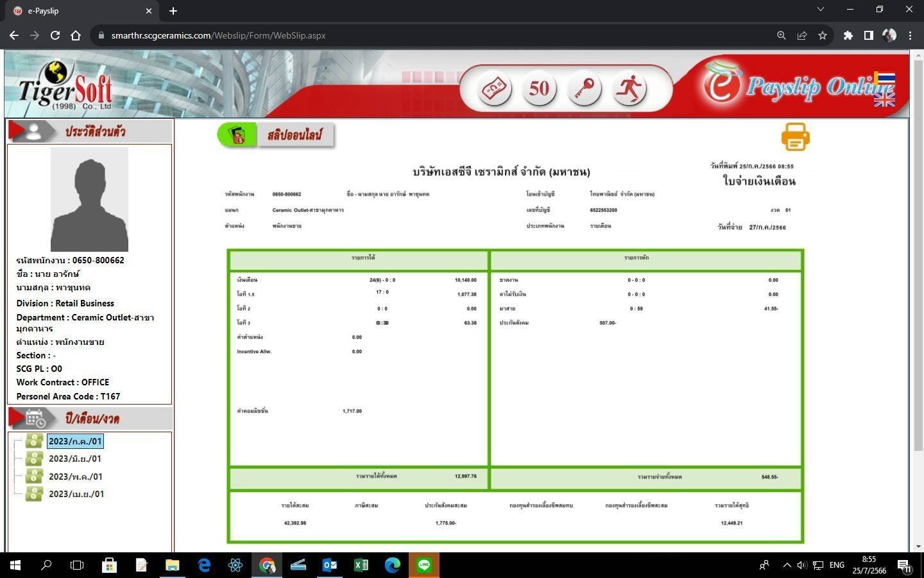Screen dimensions: 924x578
Task: Click the TigerSoft logo
Action: 65,86
